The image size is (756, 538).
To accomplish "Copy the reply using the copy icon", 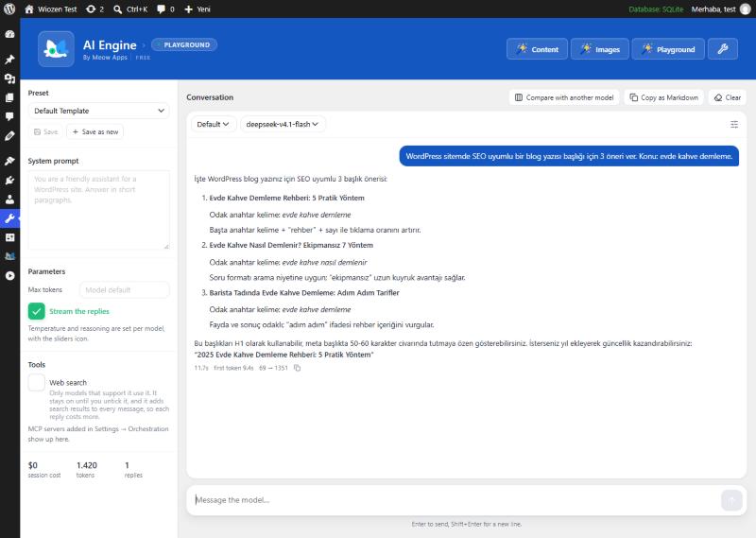I will (x=297, y=368).
